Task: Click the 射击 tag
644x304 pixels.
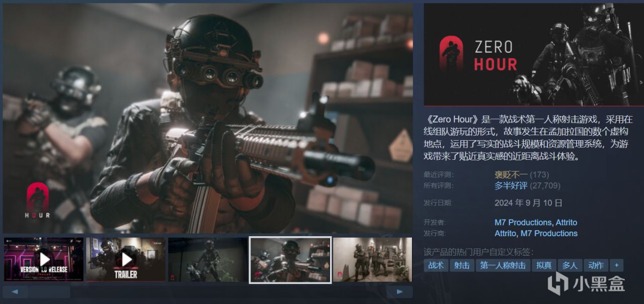Action: coord(462,265)
